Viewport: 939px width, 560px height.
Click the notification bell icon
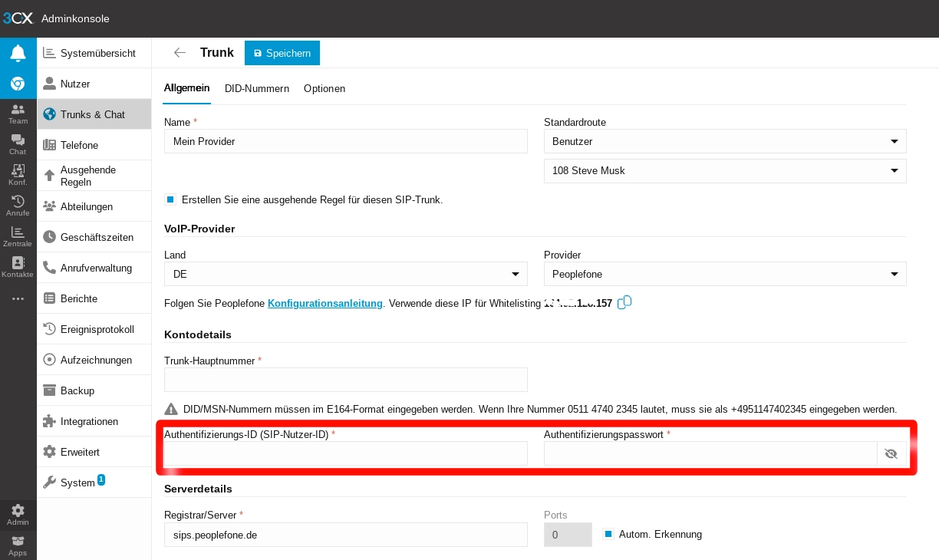click(x=18, y=53)
